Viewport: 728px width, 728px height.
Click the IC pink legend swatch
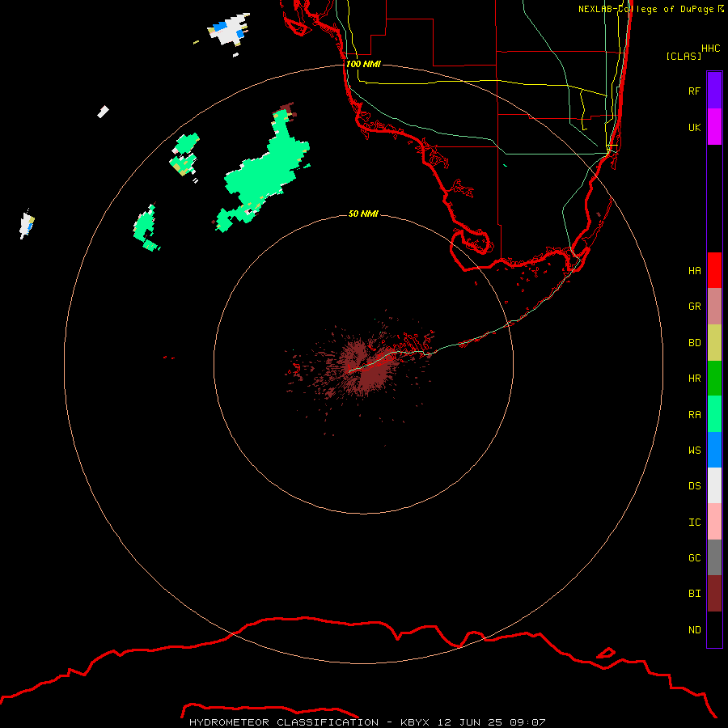(x=714, y=522)
